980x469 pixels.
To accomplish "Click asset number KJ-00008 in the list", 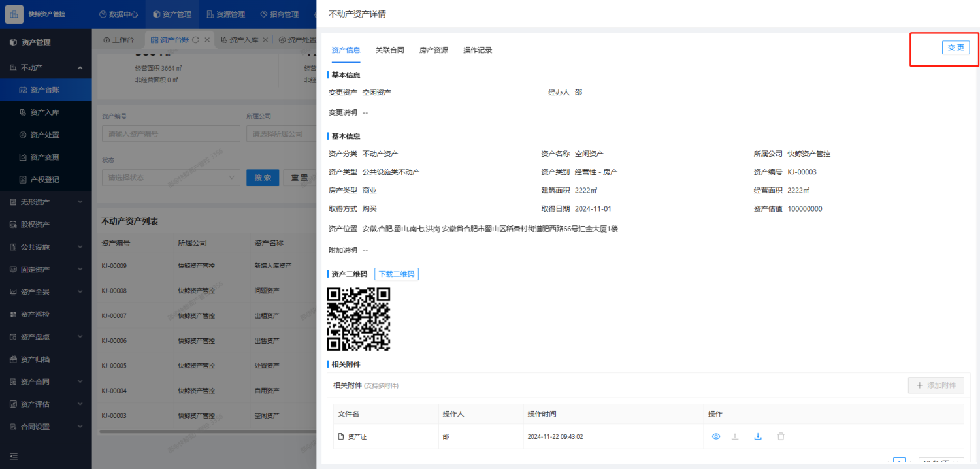I will tap(114, 291).
